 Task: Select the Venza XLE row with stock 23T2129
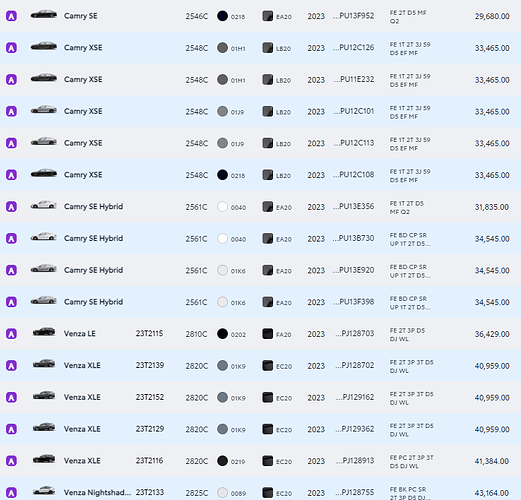pyautogui.click(x=260, y=429)
